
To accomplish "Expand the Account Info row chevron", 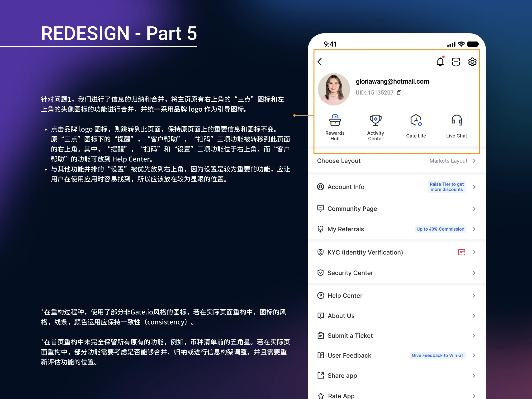I will (474, 187).
